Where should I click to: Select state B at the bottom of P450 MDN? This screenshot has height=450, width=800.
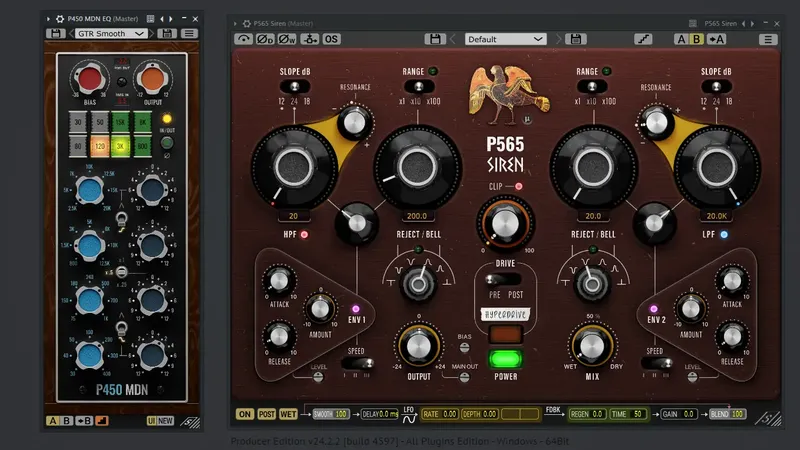(66, 421)
